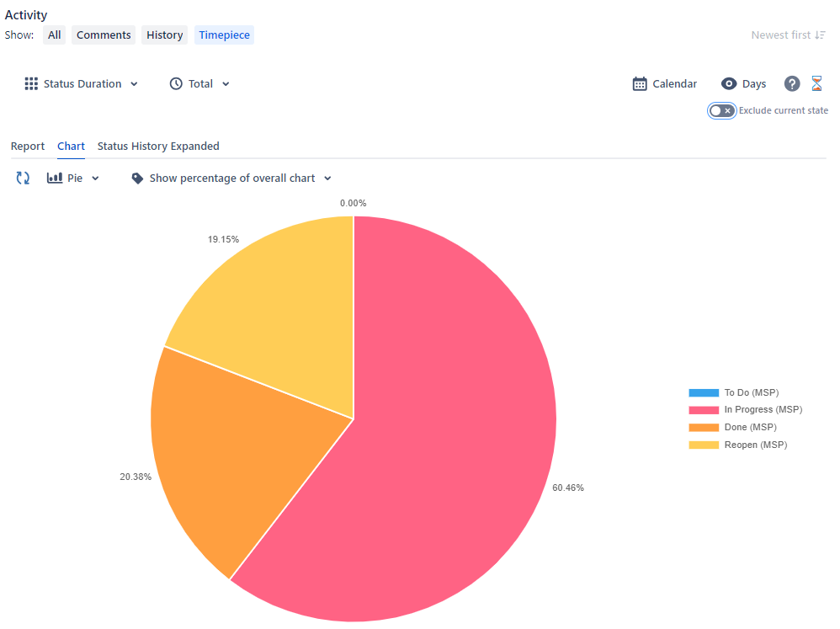Screen dimensions: 840x629
Task: Switch to the Report tab
Action: (x=28, y=146)
